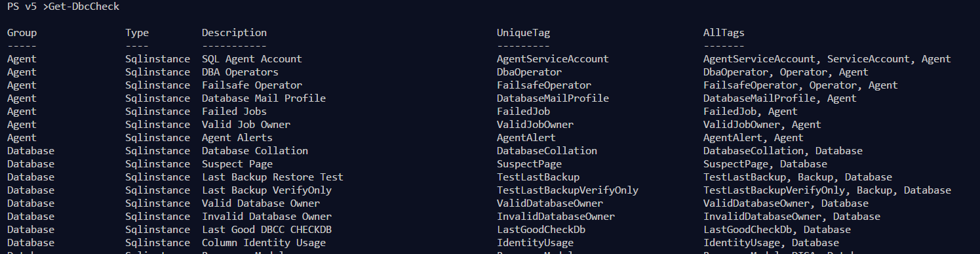
Task: Click the Failed Jobs description
Action: [234, 112]
